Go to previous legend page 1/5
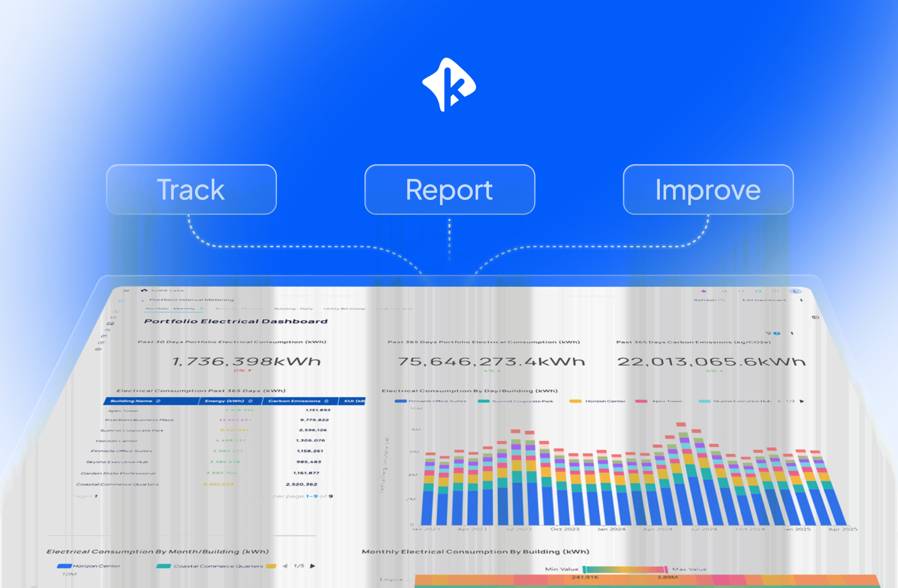Image resolution: width=898 pixels, height=588 pixels. [285, 566]
